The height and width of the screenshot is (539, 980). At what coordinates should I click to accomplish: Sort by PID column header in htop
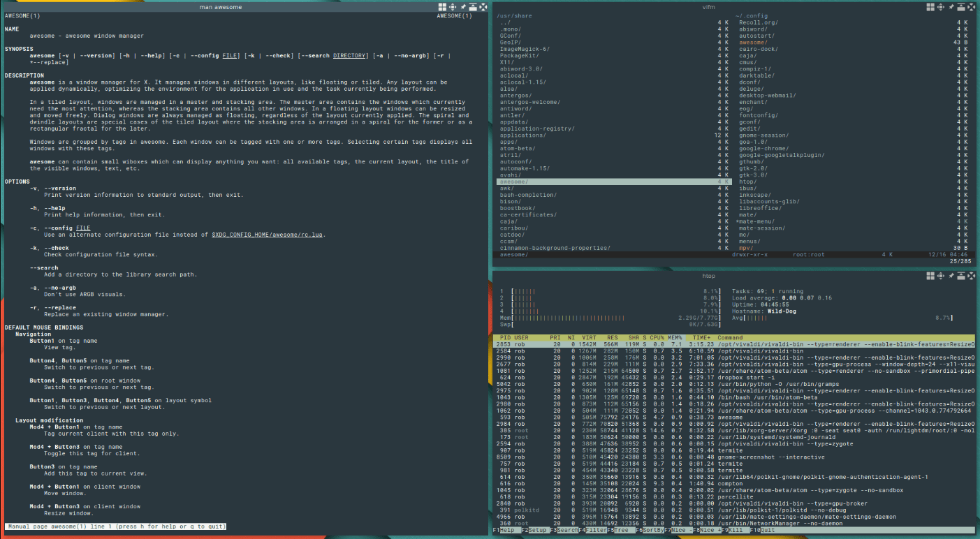(504, 338)
